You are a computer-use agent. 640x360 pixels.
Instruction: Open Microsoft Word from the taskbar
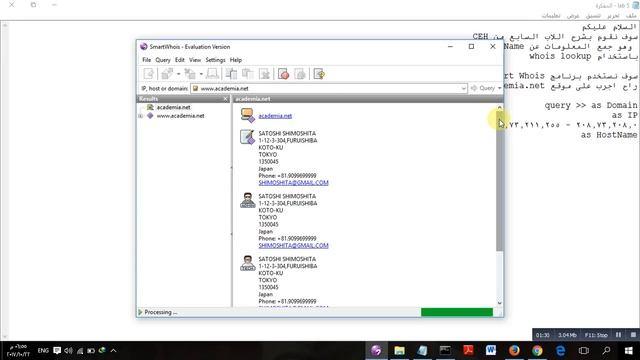coord(491,350)
